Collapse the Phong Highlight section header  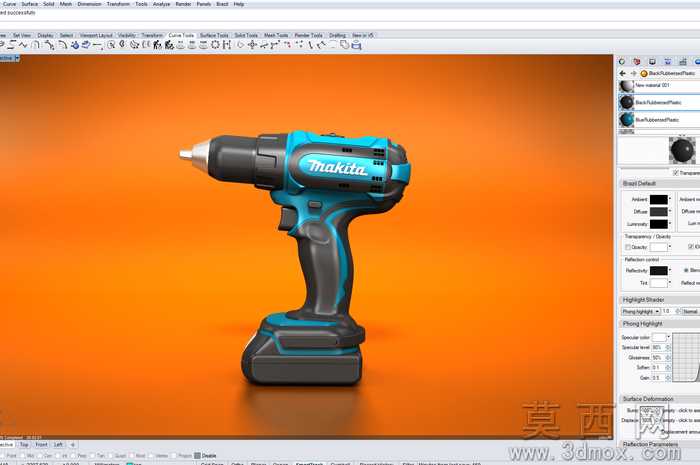click(x=659, y=324)
